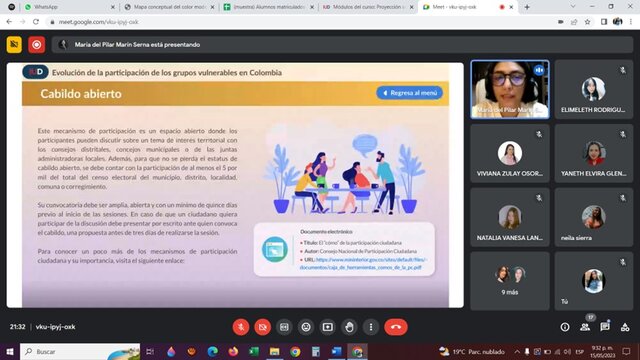Viewport: 640px width, 360px height.
Task: Open the Chrome three-dot menu
Action: tap(631, 22)
